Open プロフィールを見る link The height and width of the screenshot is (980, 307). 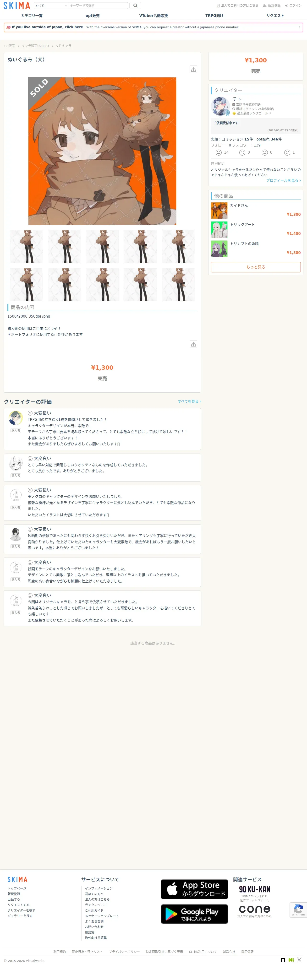click(283, 180)
